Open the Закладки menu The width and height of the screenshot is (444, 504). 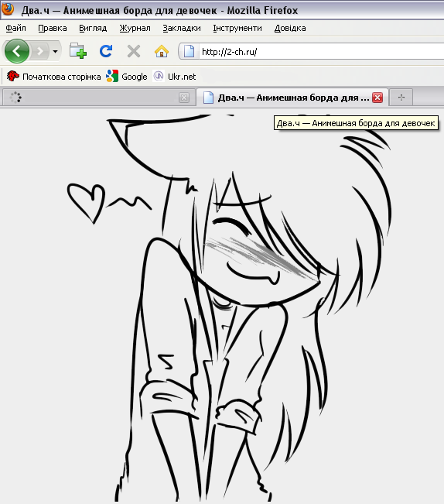(182, 29)
